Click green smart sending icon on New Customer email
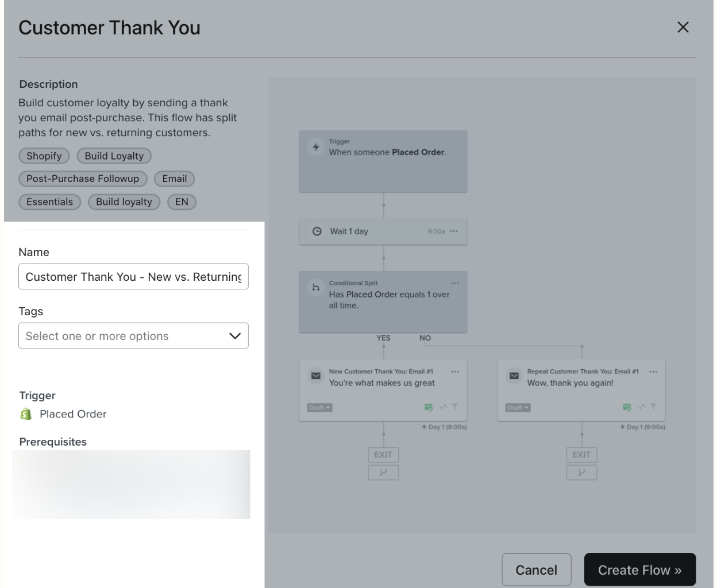 [x=429, y=407]
